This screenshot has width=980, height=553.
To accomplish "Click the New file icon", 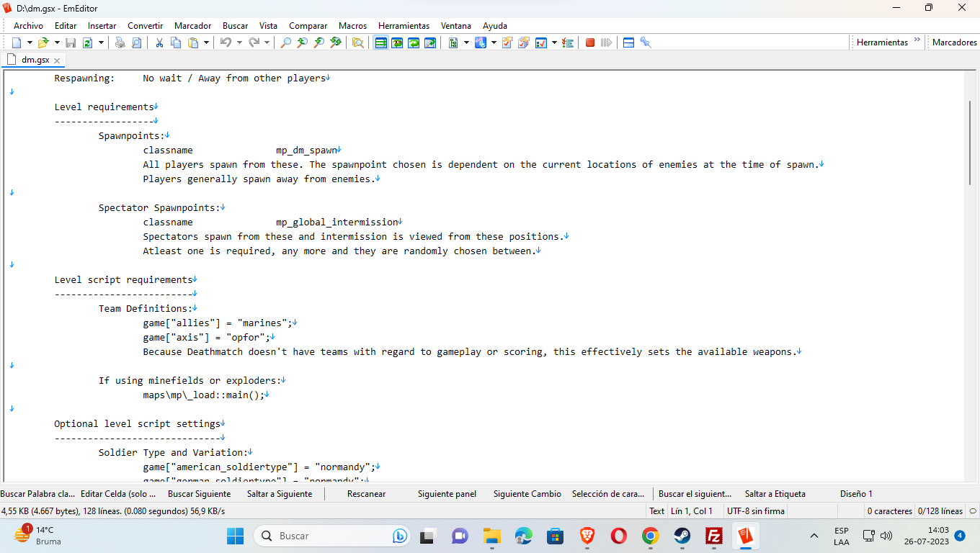I will (17, 42).
